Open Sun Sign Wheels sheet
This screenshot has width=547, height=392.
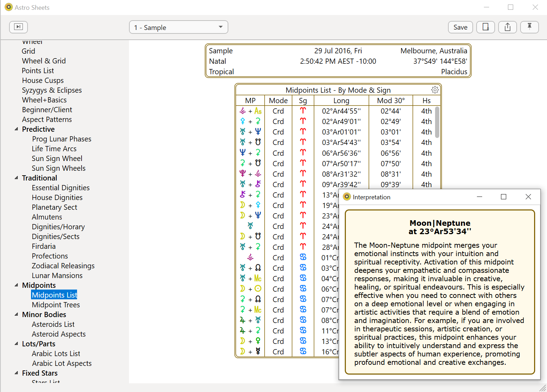(x=59, y=168)
